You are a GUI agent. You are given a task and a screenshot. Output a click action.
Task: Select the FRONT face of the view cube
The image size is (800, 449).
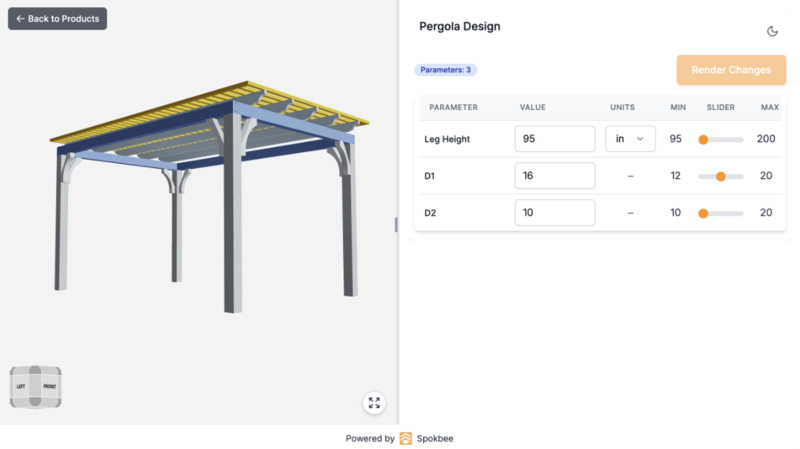(x=49, y=386)
